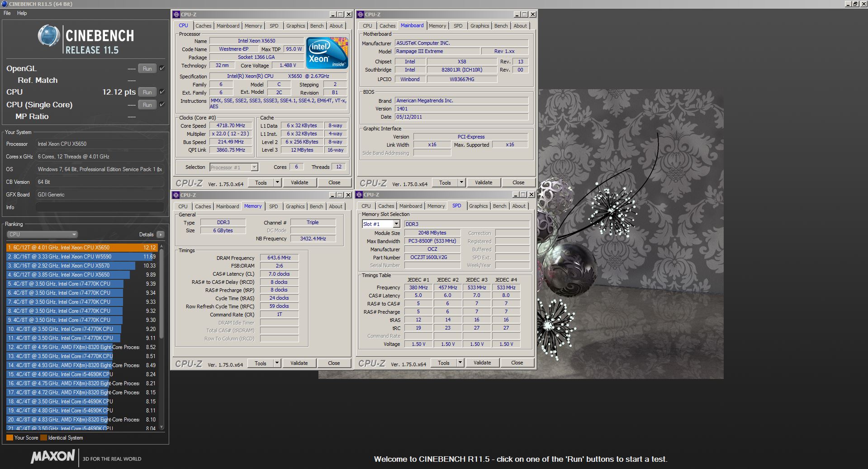Open the Ranking CPU dropdown
Image resolution: width=868 pixels, height=469 pixels.
pyautogui.click(x=42, y=234)
